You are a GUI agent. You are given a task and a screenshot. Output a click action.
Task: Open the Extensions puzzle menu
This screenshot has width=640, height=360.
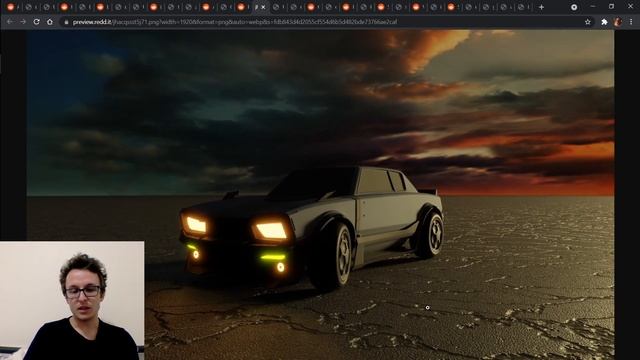pos(604,22)
